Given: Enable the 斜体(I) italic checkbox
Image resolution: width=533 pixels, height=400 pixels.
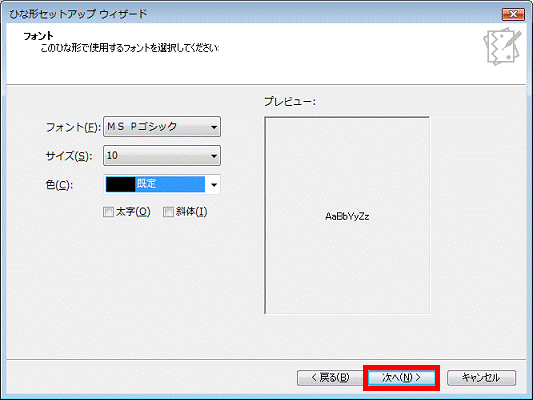Looking at the screenshot, I should pos(169,212).
